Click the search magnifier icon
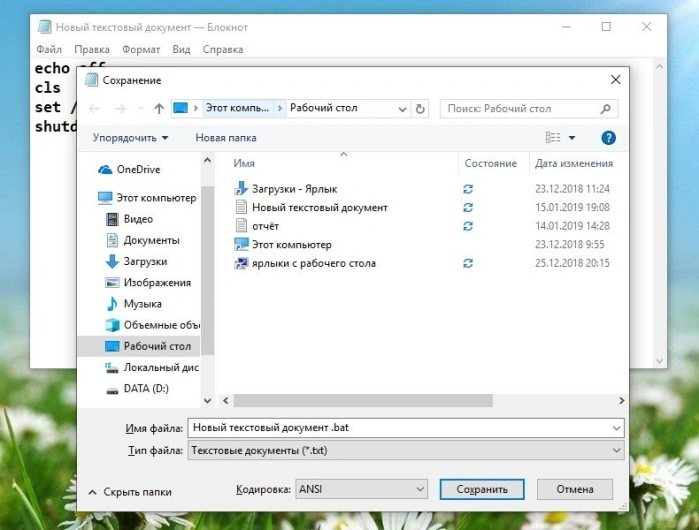Viewport: 699px width, 530px height. pos(605,109)
